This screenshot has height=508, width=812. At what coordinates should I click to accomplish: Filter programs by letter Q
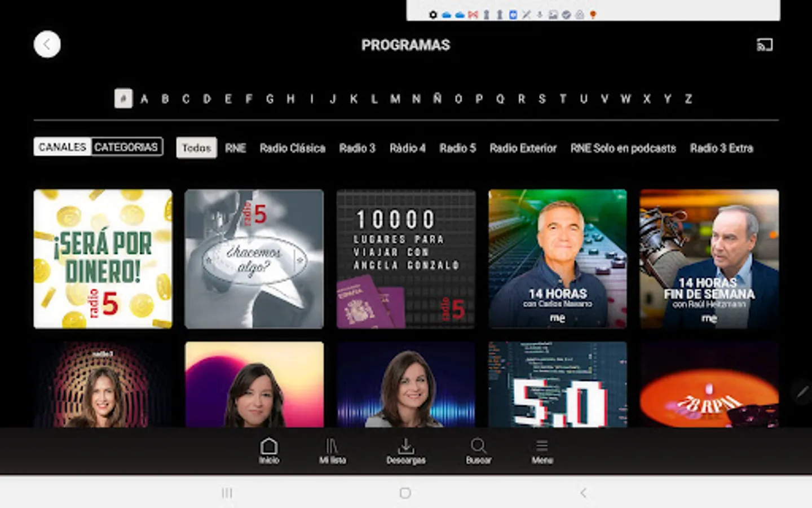pyautogui.click(x=500, y=99)
